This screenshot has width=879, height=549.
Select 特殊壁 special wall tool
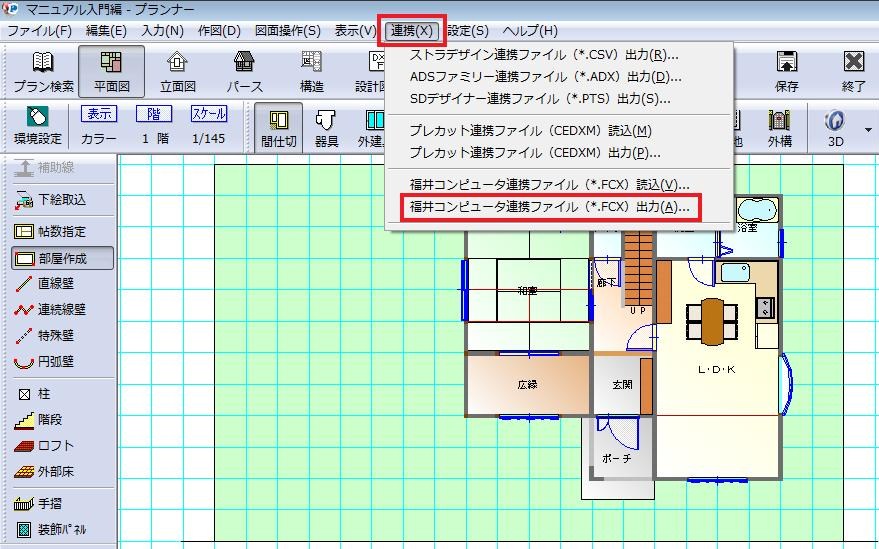pos(45,335)
